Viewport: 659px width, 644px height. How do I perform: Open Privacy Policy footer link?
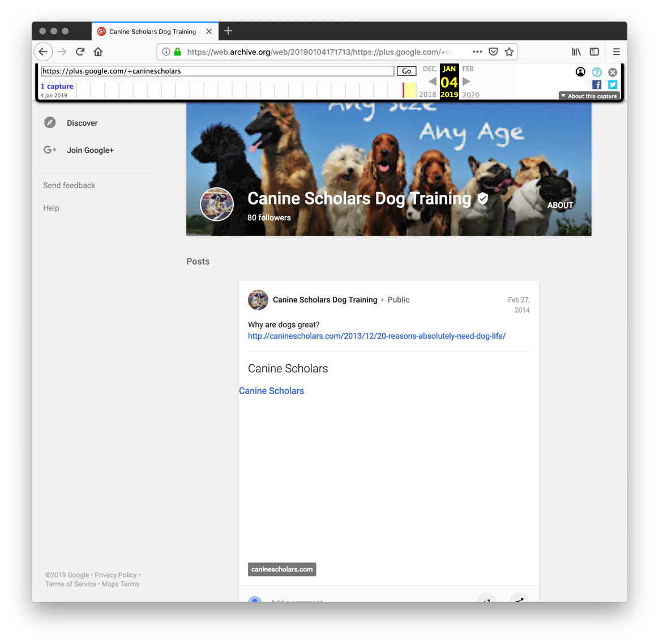click(x=115, y=575)
